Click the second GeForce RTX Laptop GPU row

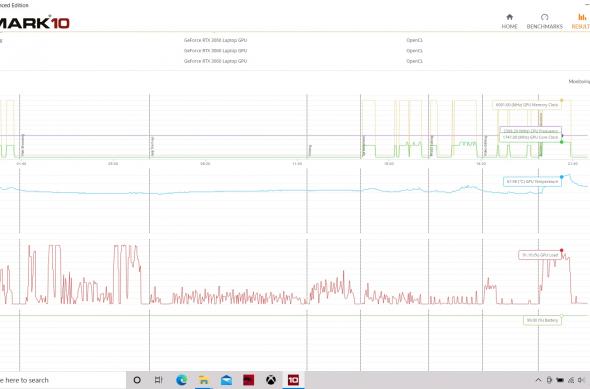point(215,51)
